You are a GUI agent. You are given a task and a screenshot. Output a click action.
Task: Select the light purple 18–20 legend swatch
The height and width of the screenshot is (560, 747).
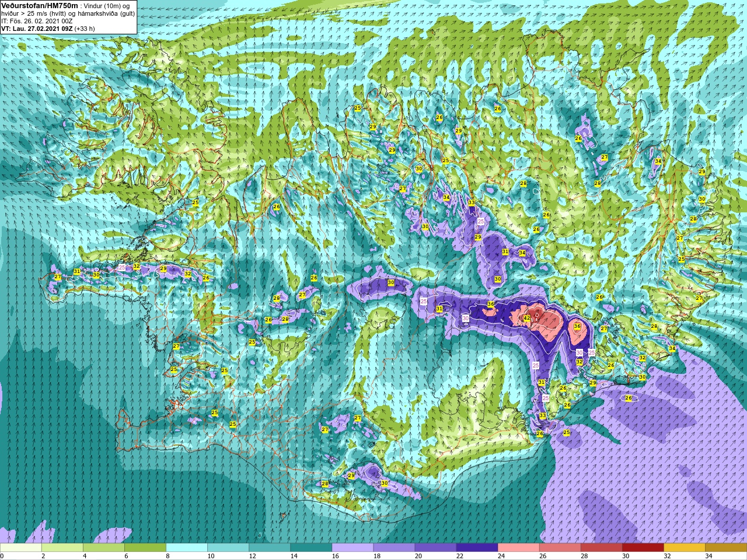pos(394,548)
